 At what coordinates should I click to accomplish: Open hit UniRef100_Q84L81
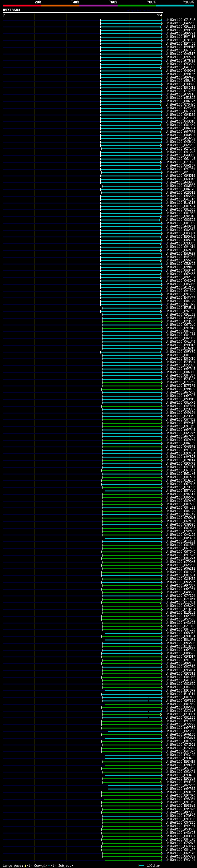tap(180, 507)
